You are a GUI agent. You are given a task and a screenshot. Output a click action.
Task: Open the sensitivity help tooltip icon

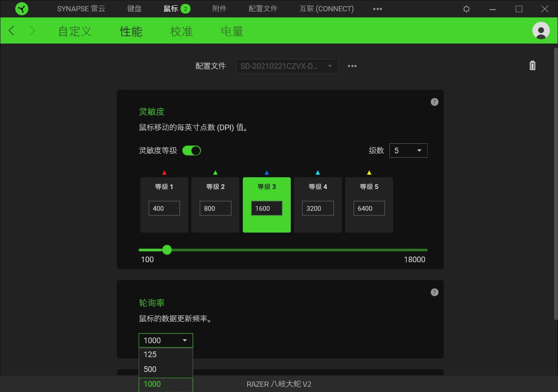point(434,101)
